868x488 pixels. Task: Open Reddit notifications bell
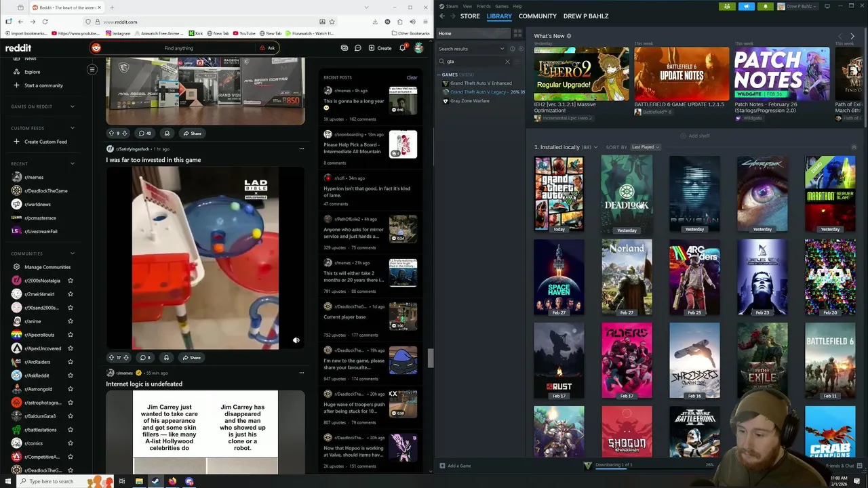402,48
